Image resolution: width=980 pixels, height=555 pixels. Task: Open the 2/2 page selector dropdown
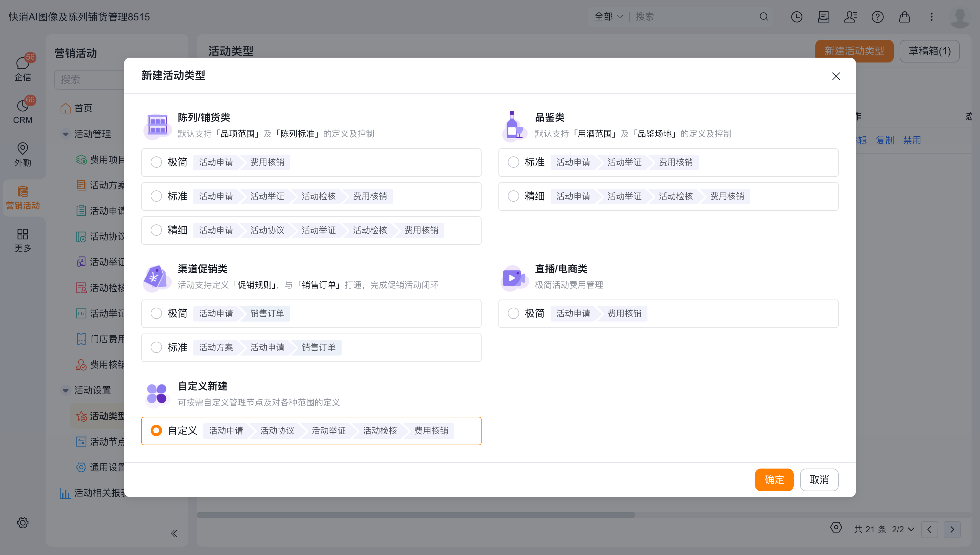903,529
